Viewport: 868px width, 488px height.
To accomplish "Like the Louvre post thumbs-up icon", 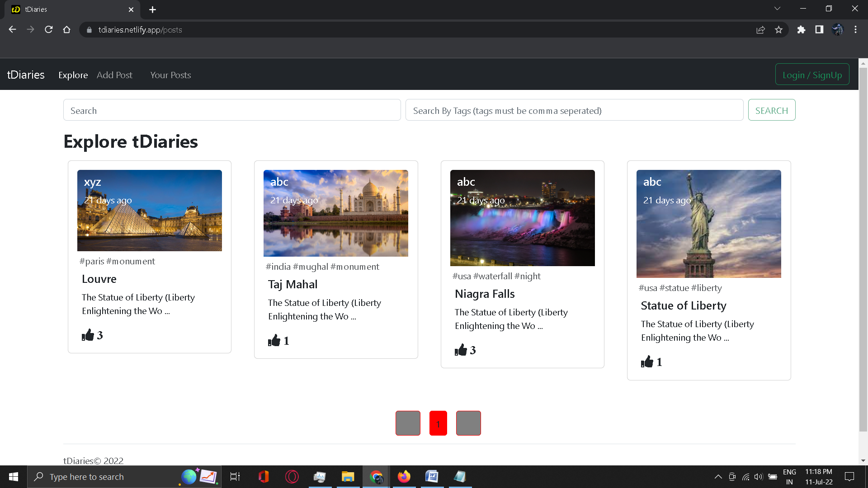I will [88, 335].
